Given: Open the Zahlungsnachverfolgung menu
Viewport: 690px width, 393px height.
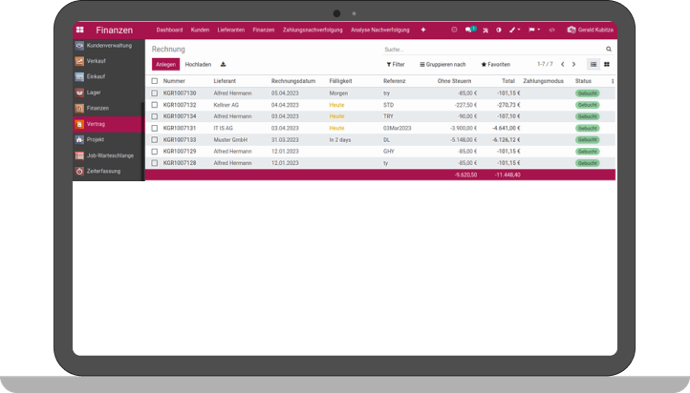Looking at the screenshot, I should click(312, 30).
